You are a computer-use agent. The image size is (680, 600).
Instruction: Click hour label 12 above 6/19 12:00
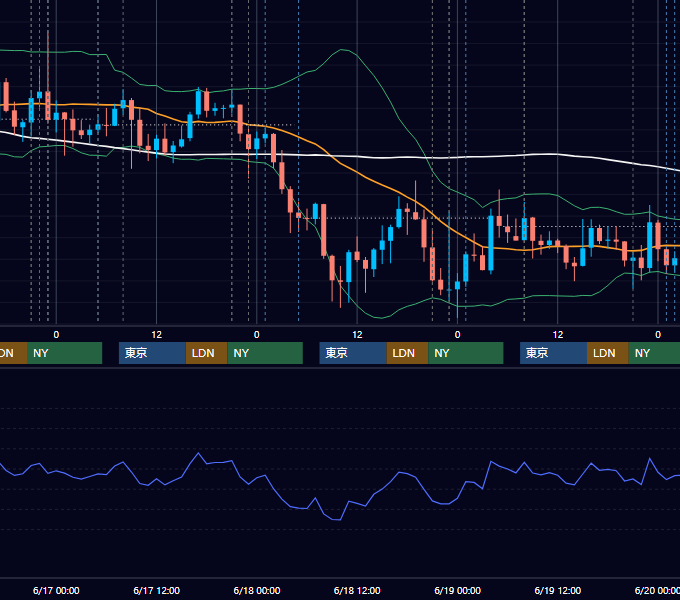pos(558,335)
